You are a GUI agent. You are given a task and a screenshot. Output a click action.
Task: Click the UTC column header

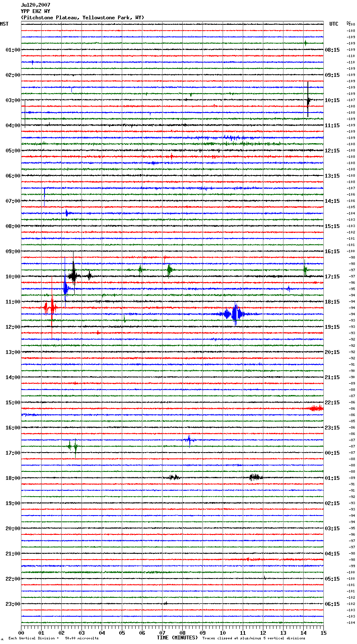(334, 24)
